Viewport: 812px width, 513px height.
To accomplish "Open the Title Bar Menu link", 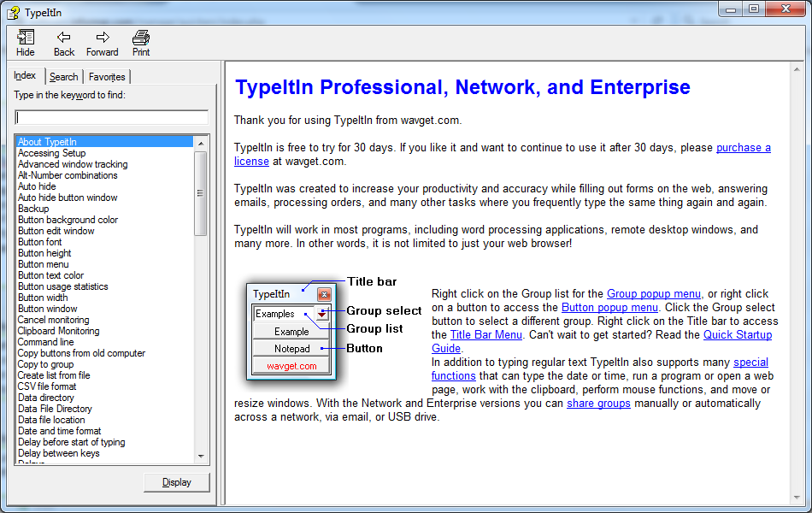I will [485, 335].
